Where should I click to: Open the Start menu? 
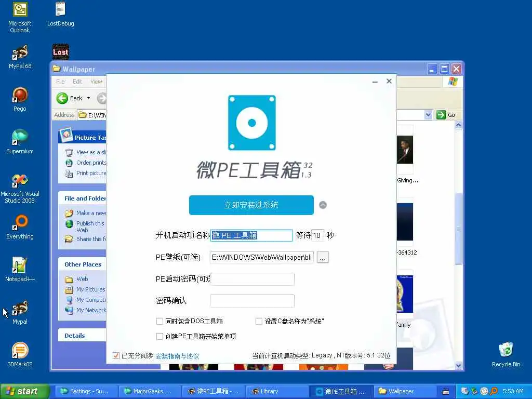[24, 391]
